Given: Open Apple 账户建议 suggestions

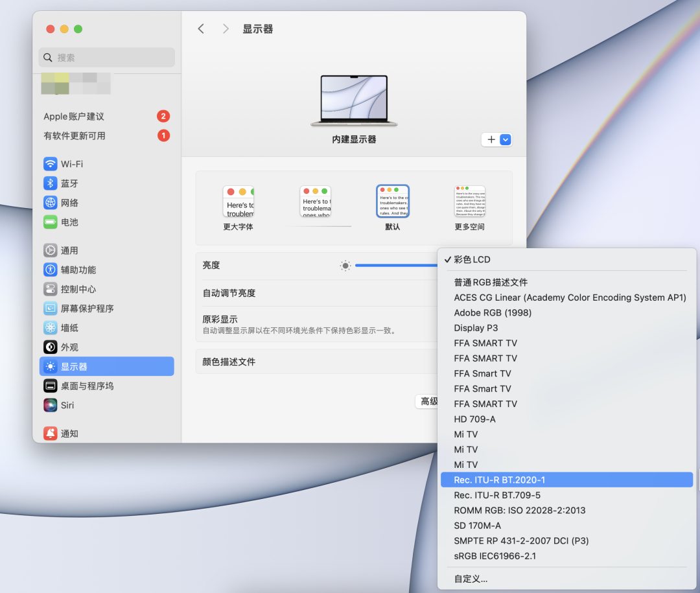Looking at the screenshot, I should click(107, 116).
